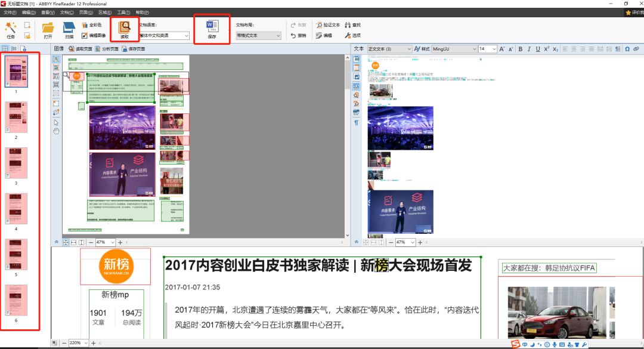Viewport: 644px width, 349px height.
Task: Toggle Bold formatting
Action: pos(521,49)
